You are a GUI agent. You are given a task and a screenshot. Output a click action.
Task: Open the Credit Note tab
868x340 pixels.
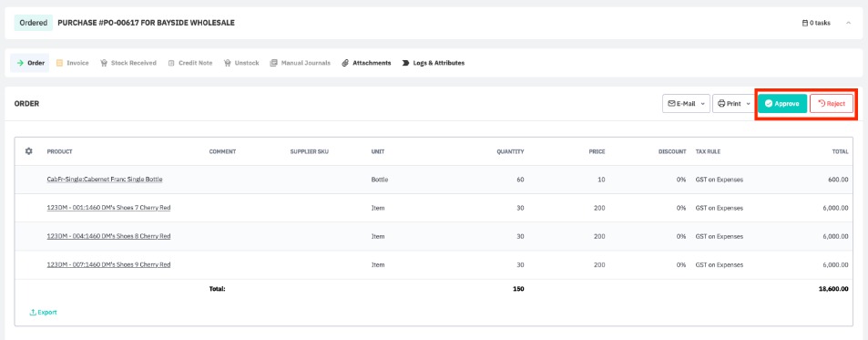189,63
